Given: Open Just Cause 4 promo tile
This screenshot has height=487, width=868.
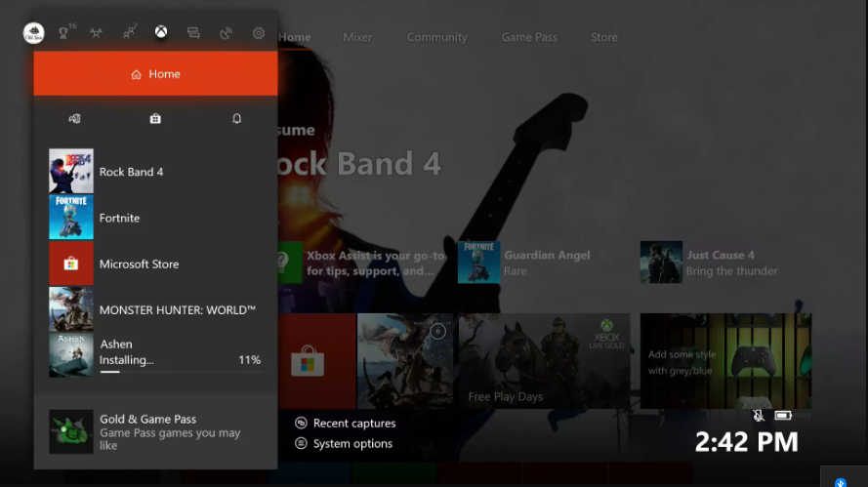Looking at the screenshot, I should pyautogui.click(x=710, y=263).
